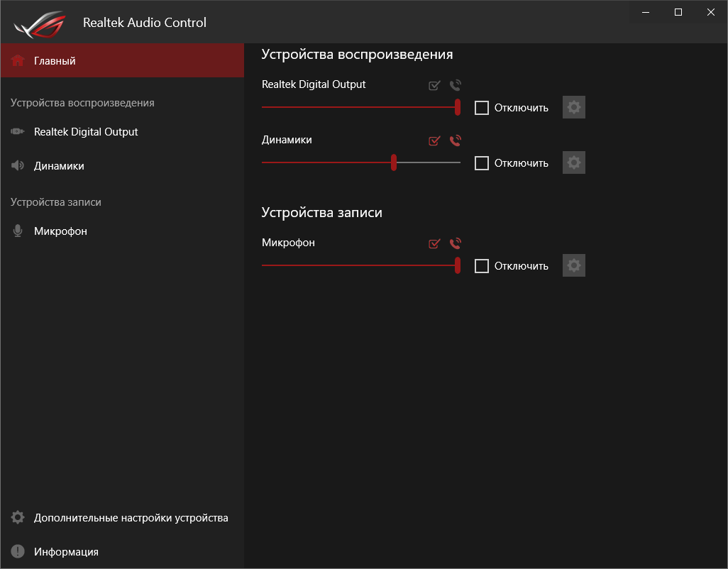
Task: Click default device checkmark icon for Микрофон
Action: point(435,243)
